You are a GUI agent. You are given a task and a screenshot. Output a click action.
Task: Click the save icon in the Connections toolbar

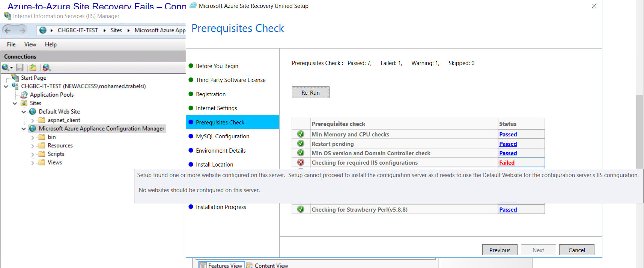(20, 67)
